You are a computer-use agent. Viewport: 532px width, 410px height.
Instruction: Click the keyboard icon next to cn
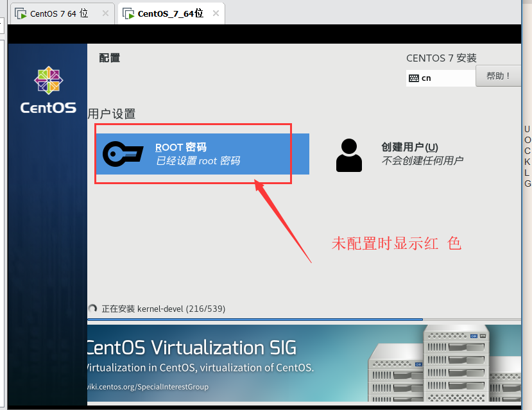413,78
